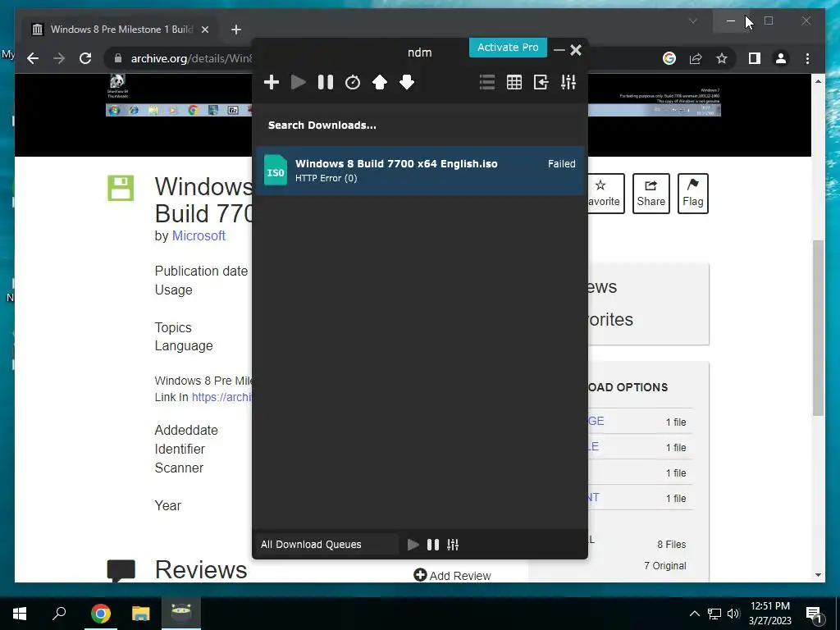
Task: Open the Windows Start menu
Action: pos(20,614)
